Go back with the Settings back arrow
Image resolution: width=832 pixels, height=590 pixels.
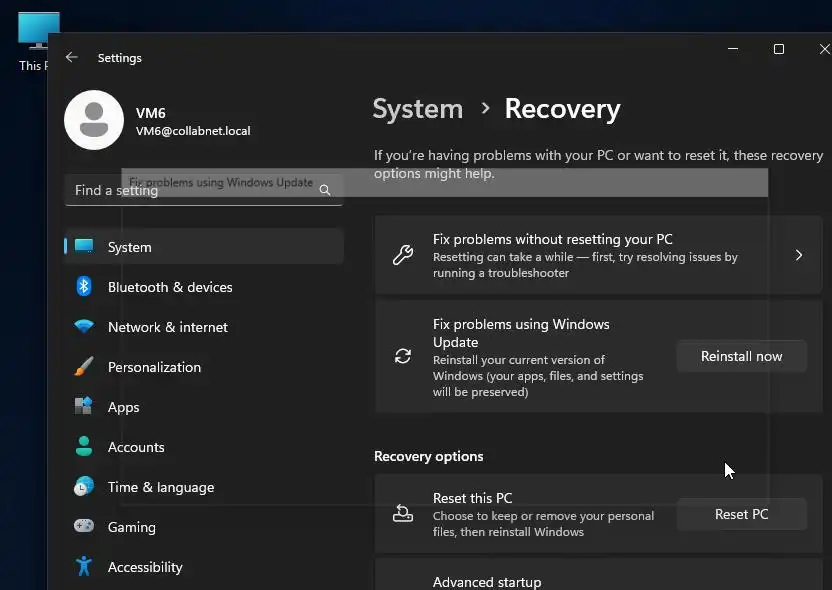coord(72,57)
